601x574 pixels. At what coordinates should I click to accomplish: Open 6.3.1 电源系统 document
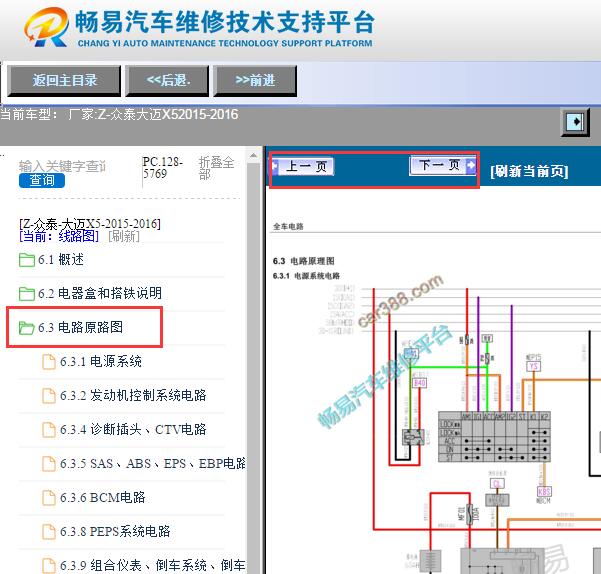(100, 361)
